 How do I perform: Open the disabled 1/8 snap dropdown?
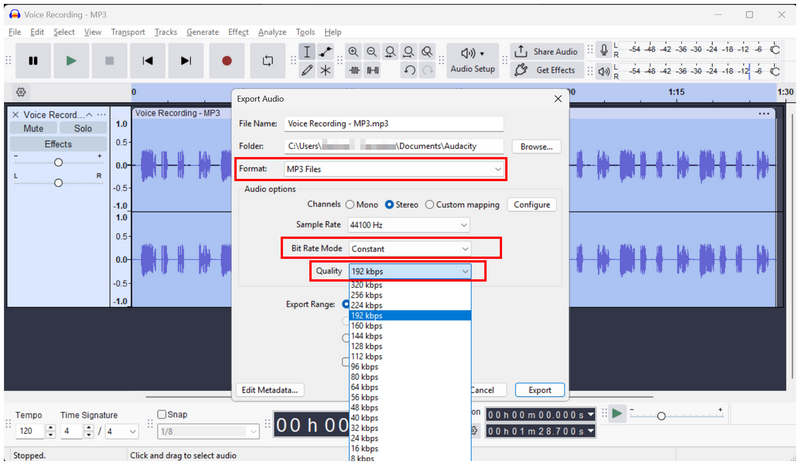point(208,432)
